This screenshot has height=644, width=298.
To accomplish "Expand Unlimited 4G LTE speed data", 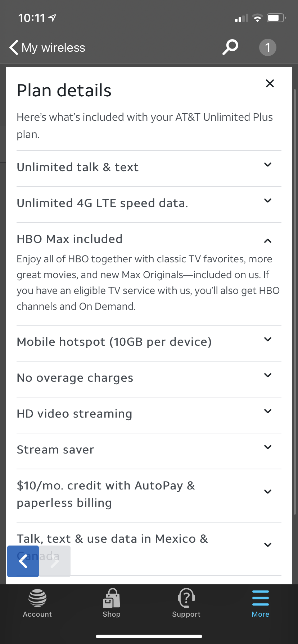I will tap(267, 201).
